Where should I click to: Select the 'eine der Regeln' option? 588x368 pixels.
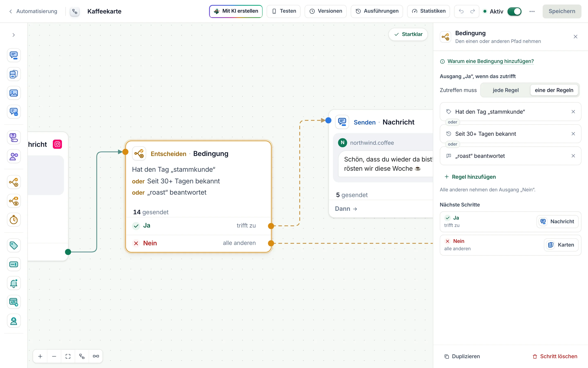click(x=554, y=90)
